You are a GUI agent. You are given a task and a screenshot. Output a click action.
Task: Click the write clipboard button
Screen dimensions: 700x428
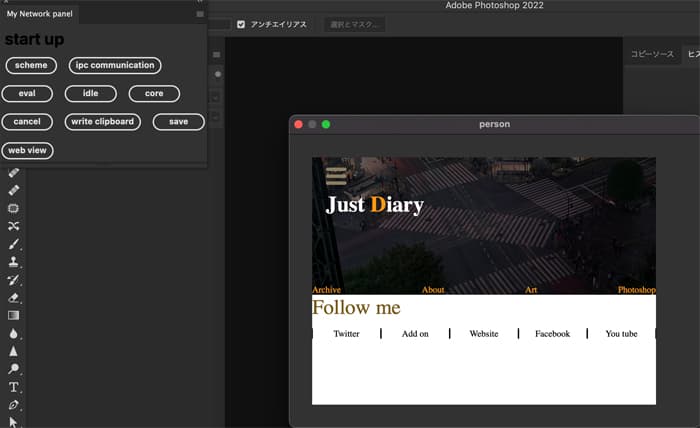103,122
